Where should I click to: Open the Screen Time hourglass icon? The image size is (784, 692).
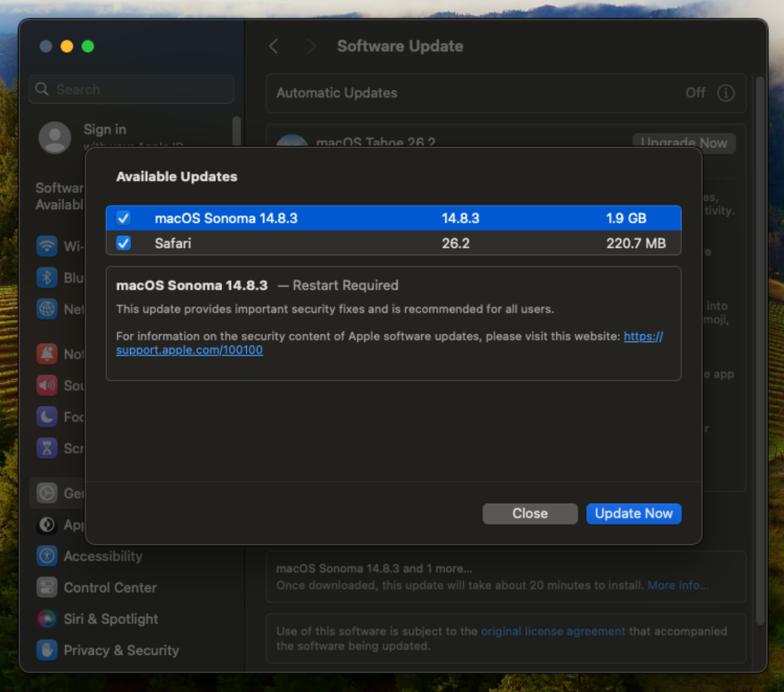[47, 448]
